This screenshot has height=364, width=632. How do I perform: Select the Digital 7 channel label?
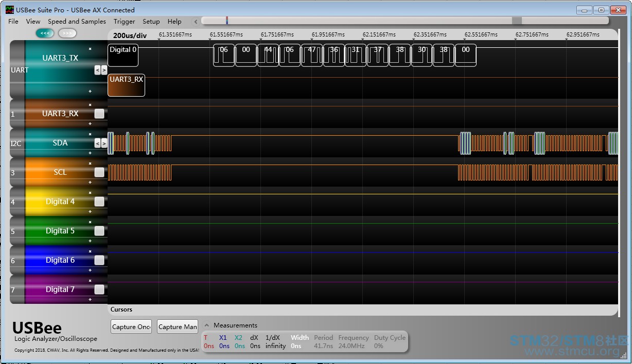tap(60, 289)
